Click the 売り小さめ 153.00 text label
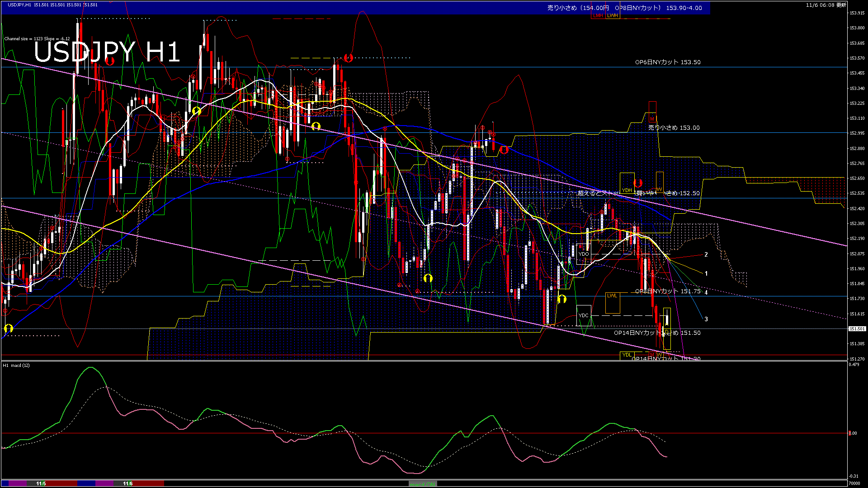The height and width of the screenshot is (488, 868). [x=674, y=128]
